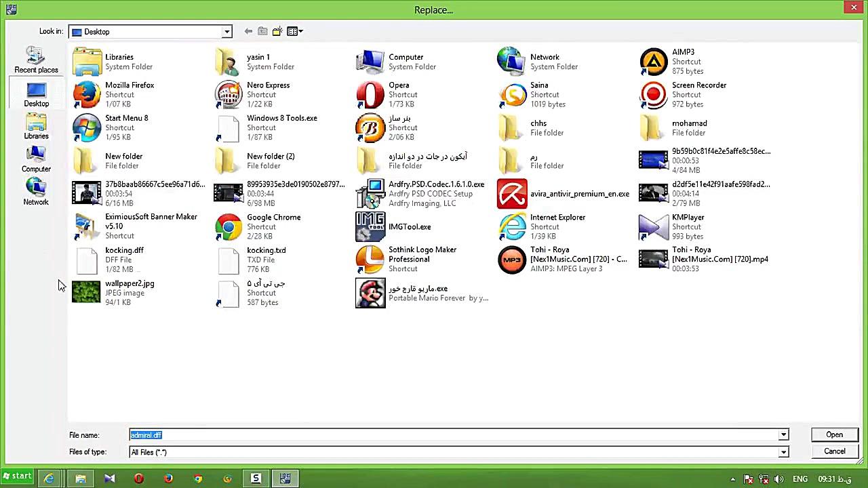Select video 89953935e3de0190502e8797
Screen dimensions: 868x488
(279, 193)
